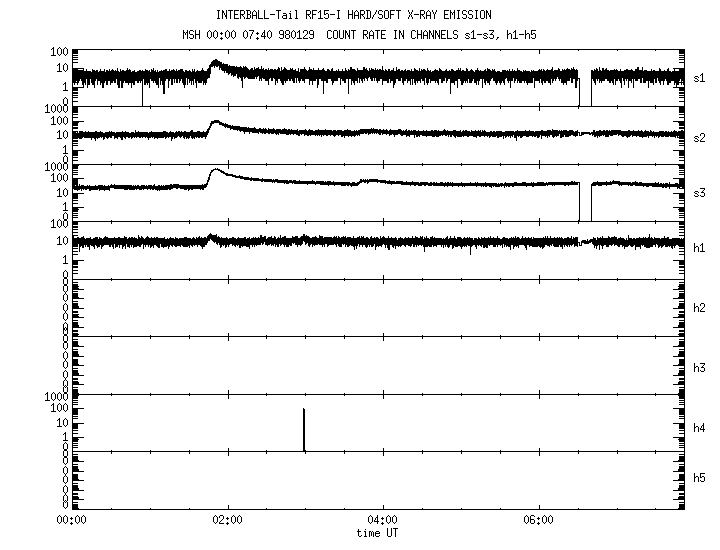Select the 04:00 time axis tick label

click(x=382, y=521)
